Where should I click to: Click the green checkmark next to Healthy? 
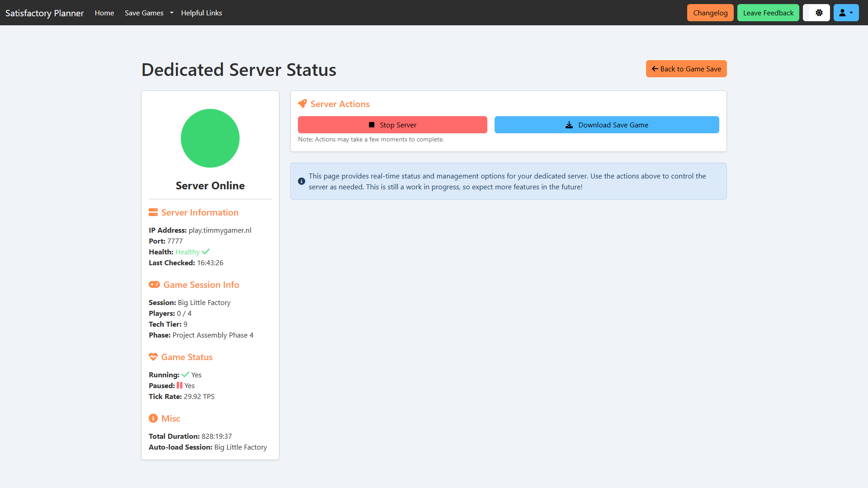(x=206, y=251)
